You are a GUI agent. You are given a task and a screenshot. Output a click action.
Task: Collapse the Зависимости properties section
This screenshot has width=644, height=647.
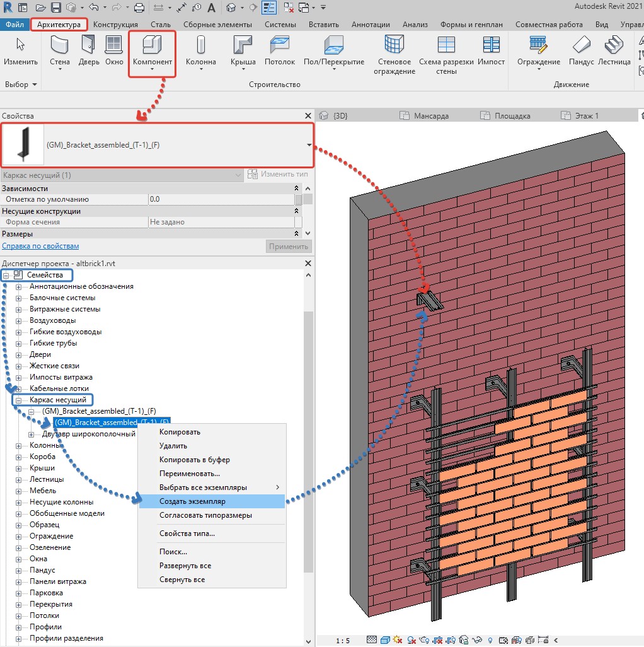click(297, 189)
